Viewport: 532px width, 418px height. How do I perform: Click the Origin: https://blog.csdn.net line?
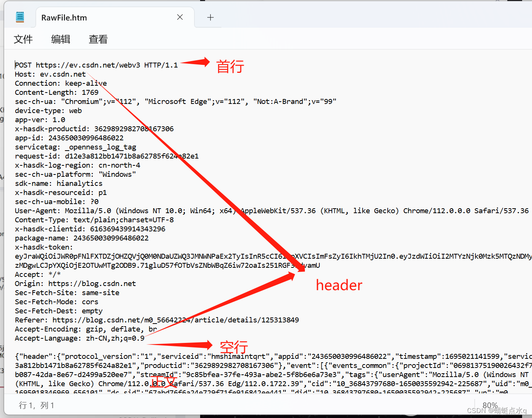click(75, 283)
